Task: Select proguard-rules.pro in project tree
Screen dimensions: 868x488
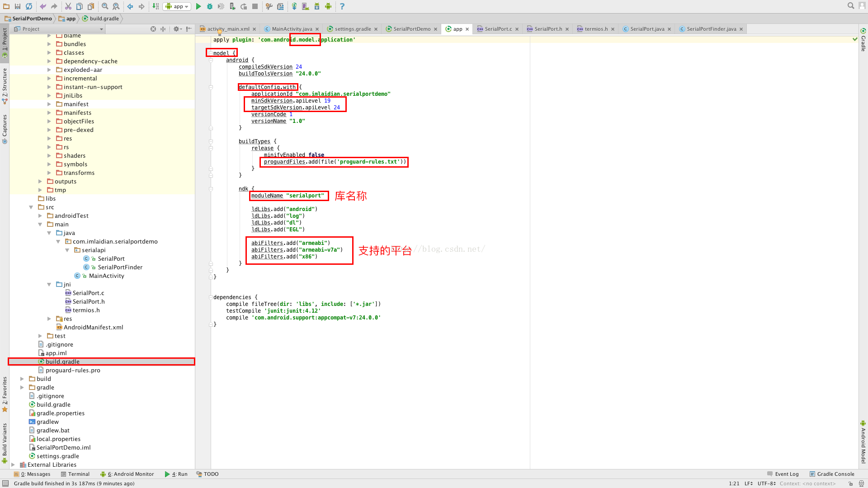Action: tap(73, 370)
